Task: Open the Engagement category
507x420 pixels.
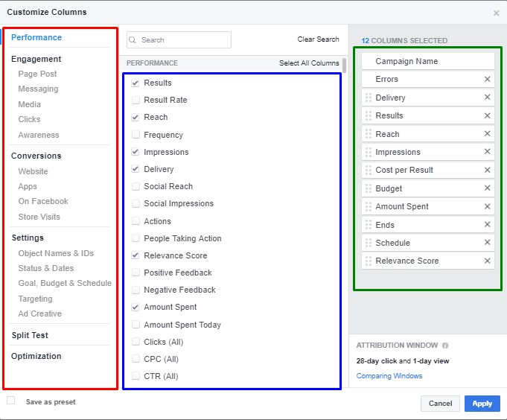Action: click(36, 59)
